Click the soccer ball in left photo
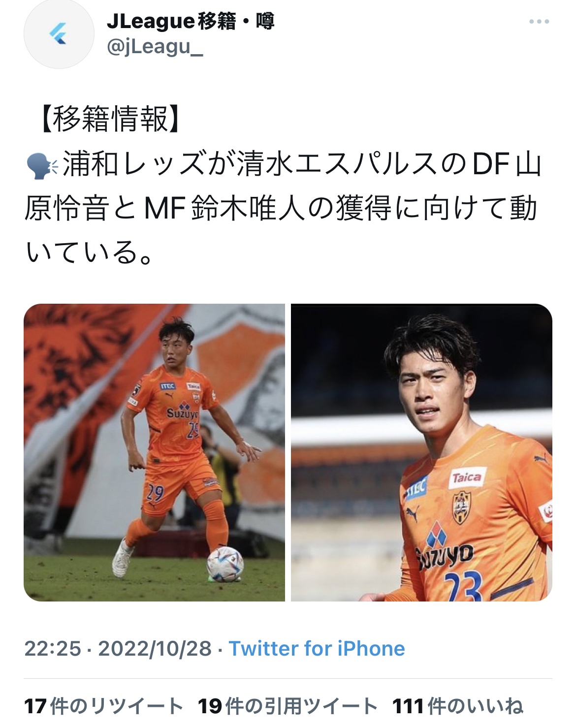This screenshot has width=576, height=728. [225, 564]
